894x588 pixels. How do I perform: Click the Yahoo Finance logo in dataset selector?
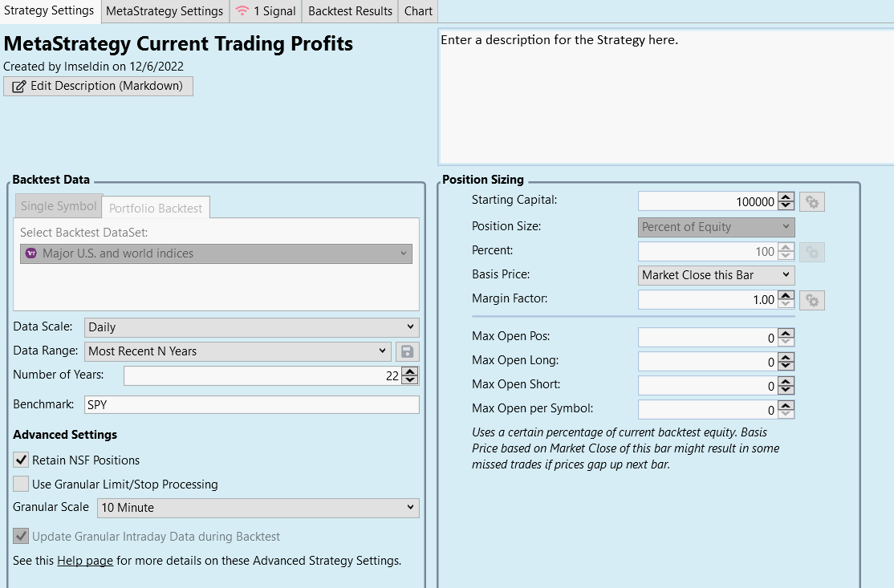(x=30, y=253)
